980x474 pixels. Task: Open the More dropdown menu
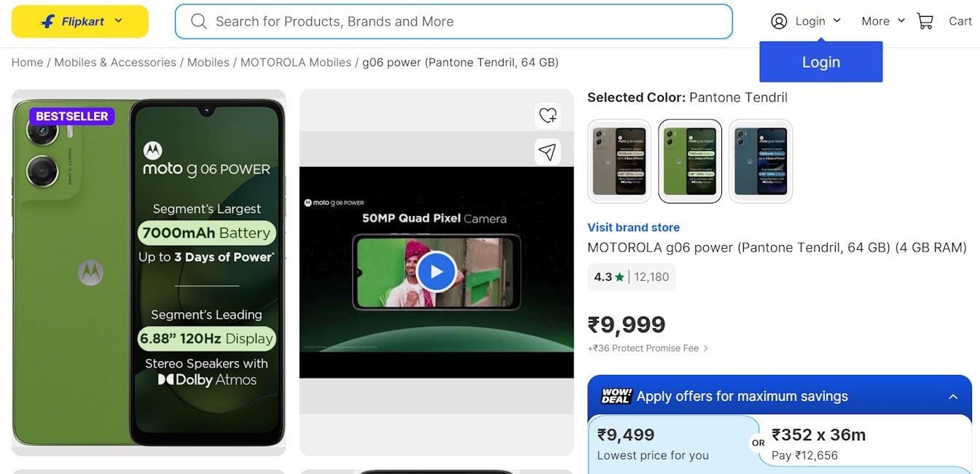883,21
